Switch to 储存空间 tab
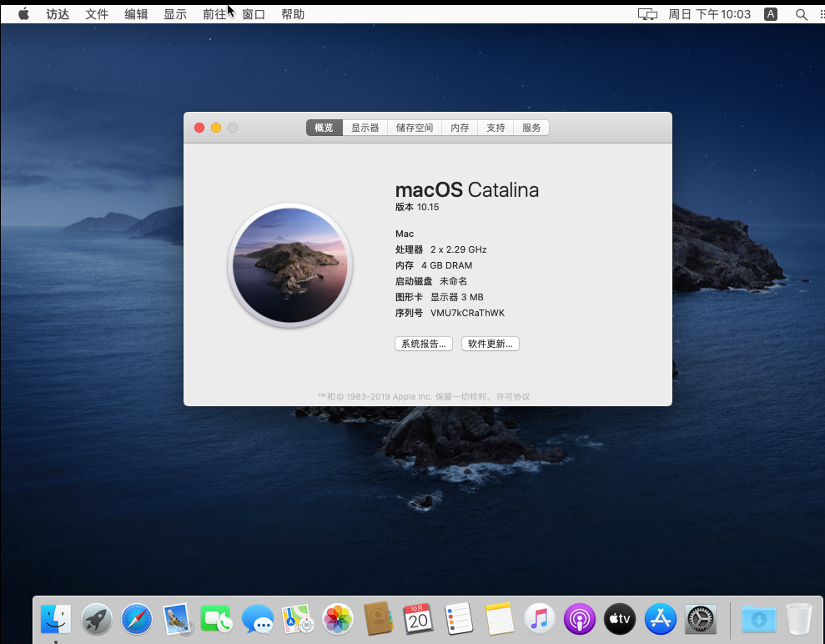Viewport: 825px width, 644px height. [x=415, y=128]
